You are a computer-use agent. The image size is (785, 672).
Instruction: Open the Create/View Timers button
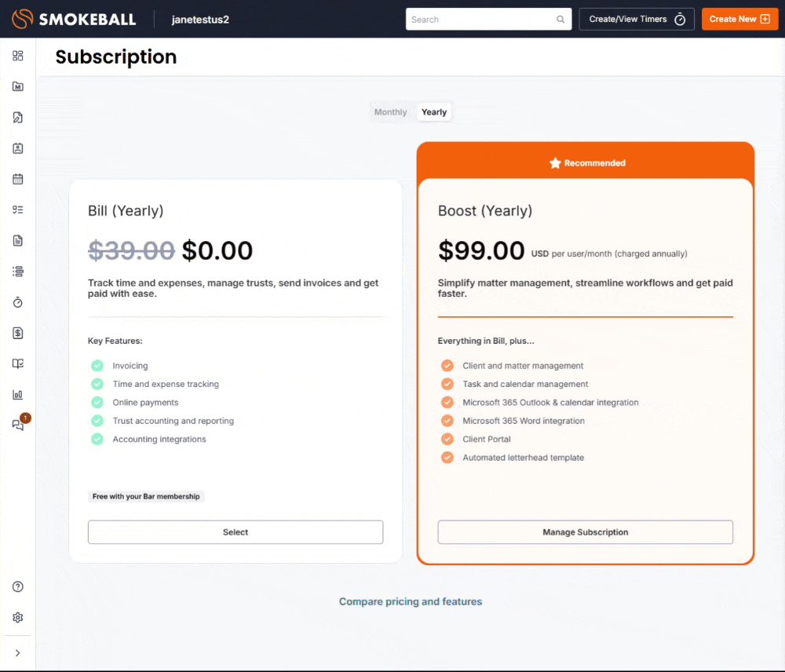coord(637,19)
